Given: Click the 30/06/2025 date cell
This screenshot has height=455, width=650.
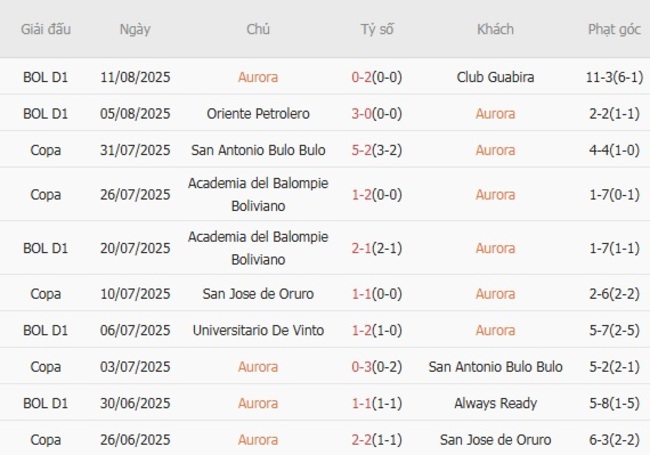Looking at the screenshot, I should pyautogui.click(x=135, y=403).
